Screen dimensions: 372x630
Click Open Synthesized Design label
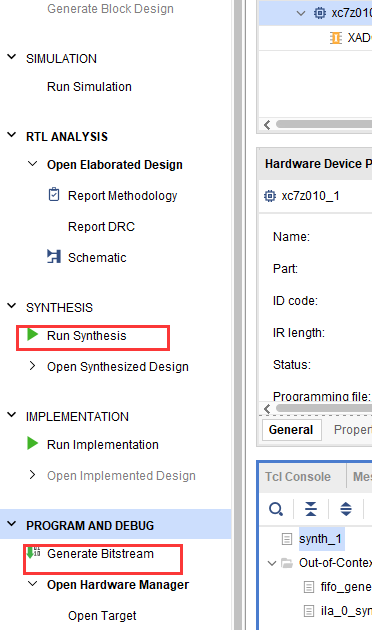(x=118, y=367)
